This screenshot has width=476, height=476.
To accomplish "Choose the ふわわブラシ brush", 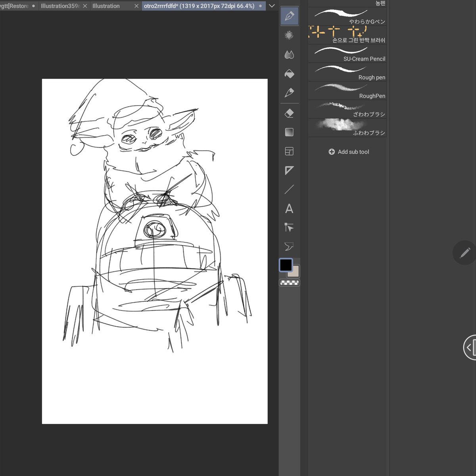I will click(x=347, y=128).
